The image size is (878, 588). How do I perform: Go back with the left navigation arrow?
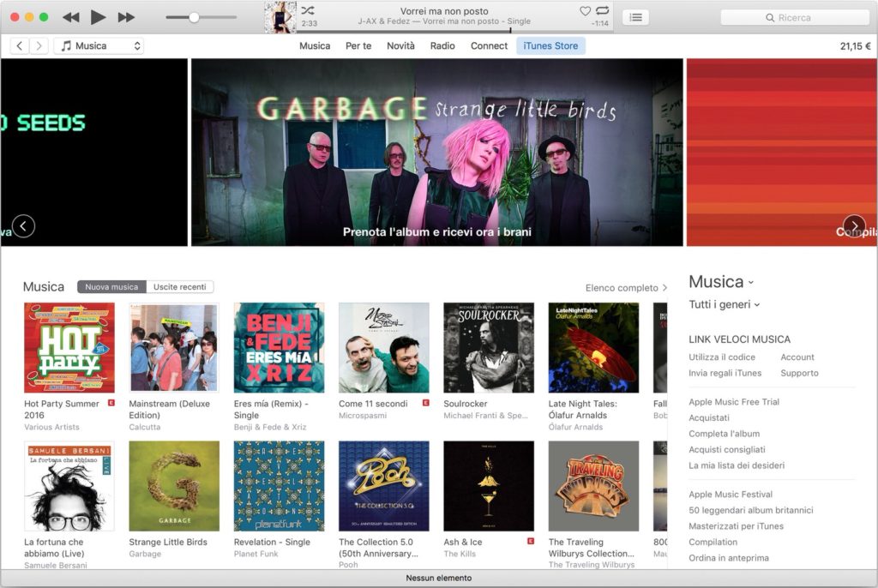20,46
